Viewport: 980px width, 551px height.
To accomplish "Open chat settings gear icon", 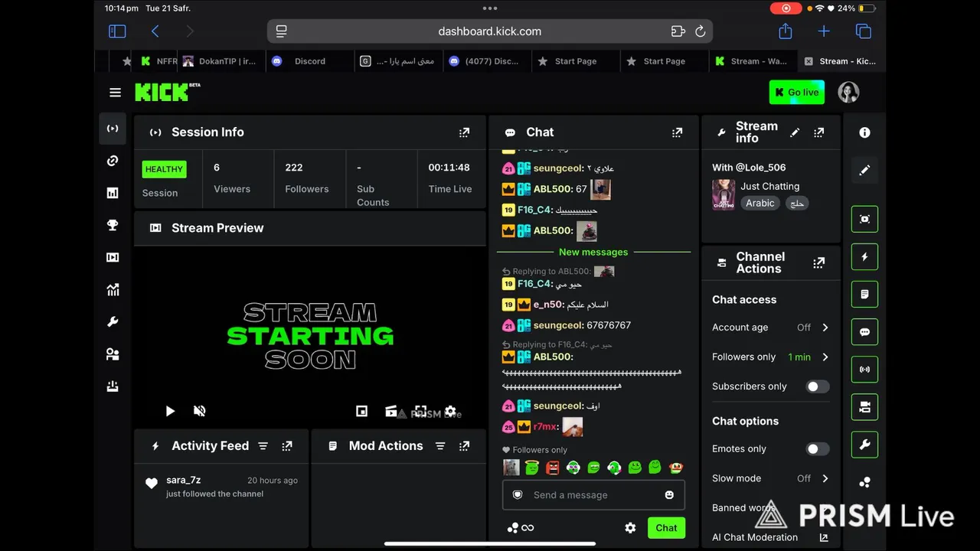I will point(630,528).
